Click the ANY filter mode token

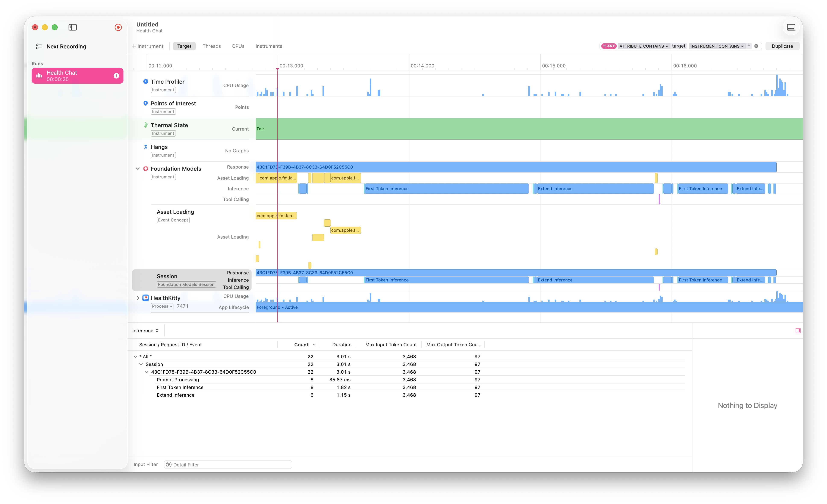pyautogui.click(x=609, y=46)
